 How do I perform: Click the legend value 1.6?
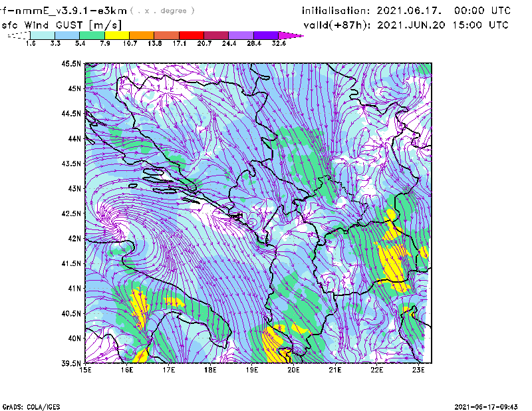coord(31,43)
